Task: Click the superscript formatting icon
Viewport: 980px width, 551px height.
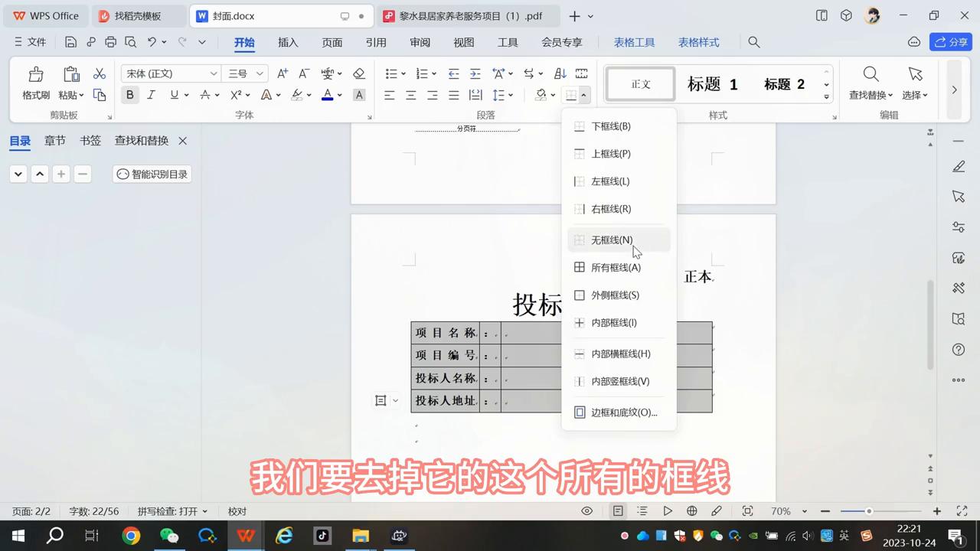Action: click(235, 95)
